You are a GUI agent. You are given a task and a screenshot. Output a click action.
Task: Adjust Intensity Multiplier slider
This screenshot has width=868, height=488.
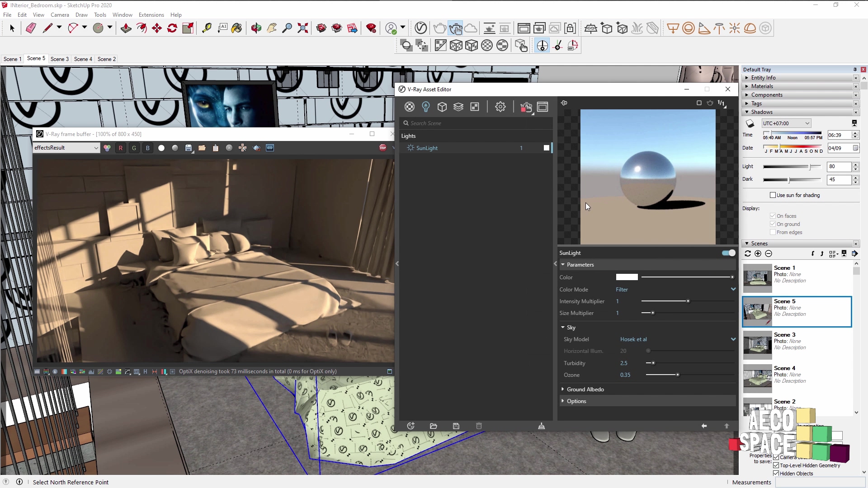(688, 301)
